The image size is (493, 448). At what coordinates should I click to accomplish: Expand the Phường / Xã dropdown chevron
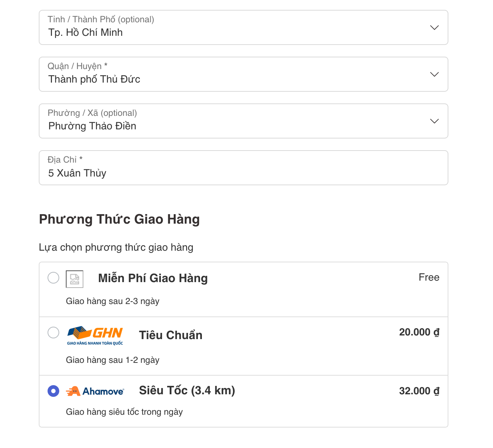[434, 121]
